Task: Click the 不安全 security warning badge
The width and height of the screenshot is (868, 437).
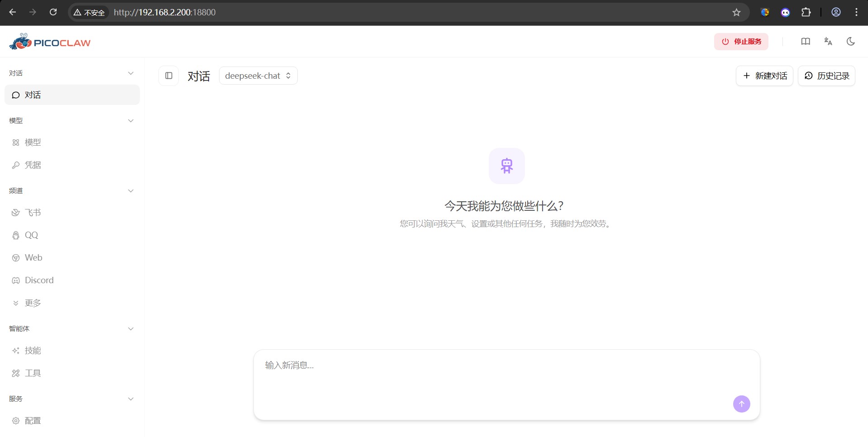Action: pos(90,12)
